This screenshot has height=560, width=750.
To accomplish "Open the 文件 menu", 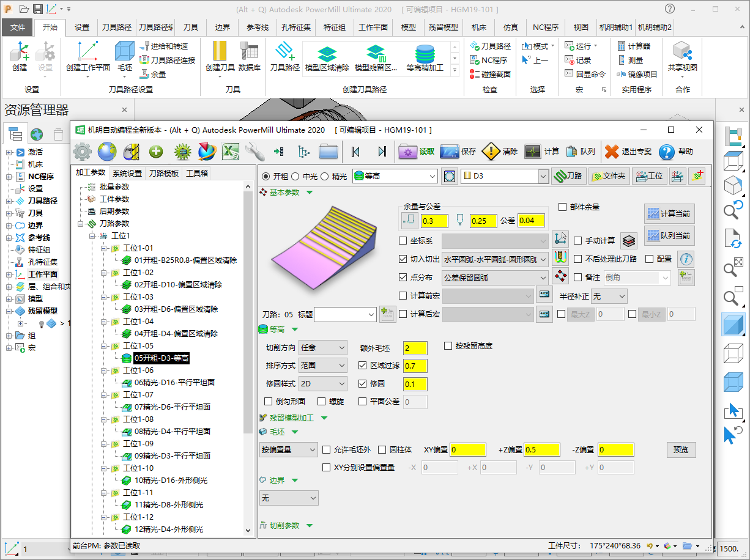I will point(18,28).
